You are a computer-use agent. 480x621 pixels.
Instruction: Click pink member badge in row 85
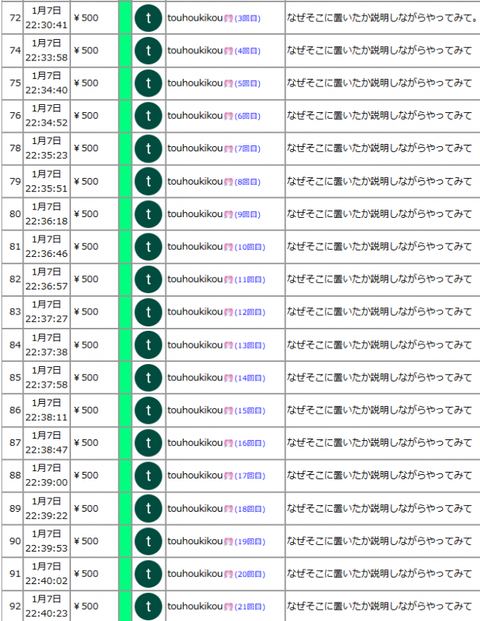coord(229,378)
